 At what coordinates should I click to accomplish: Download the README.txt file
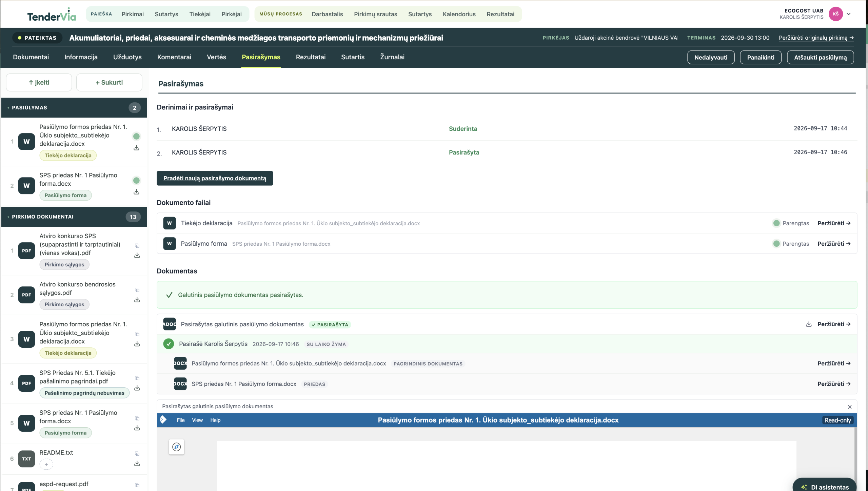coord(137,463)
